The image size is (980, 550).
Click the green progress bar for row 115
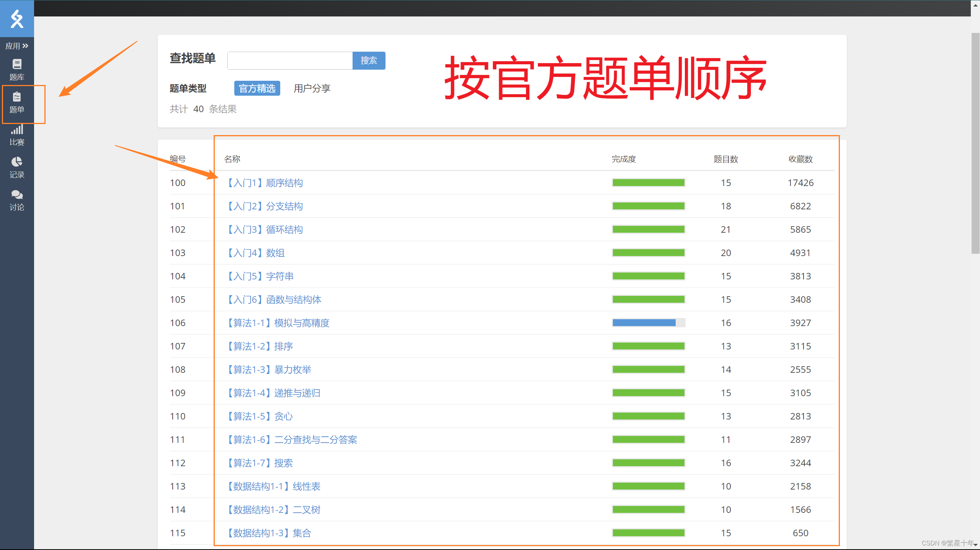[x=648, y=533]
